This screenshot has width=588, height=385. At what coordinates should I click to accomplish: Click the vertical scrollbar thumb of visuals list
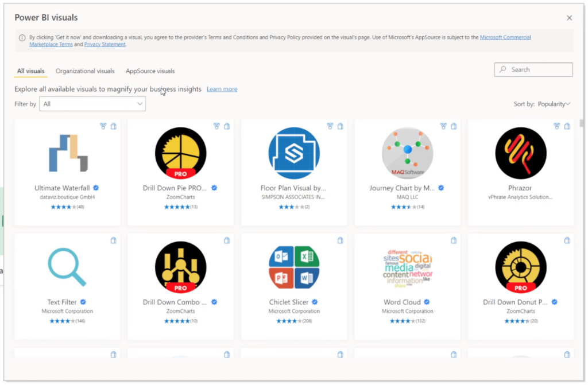click(582, 123)
